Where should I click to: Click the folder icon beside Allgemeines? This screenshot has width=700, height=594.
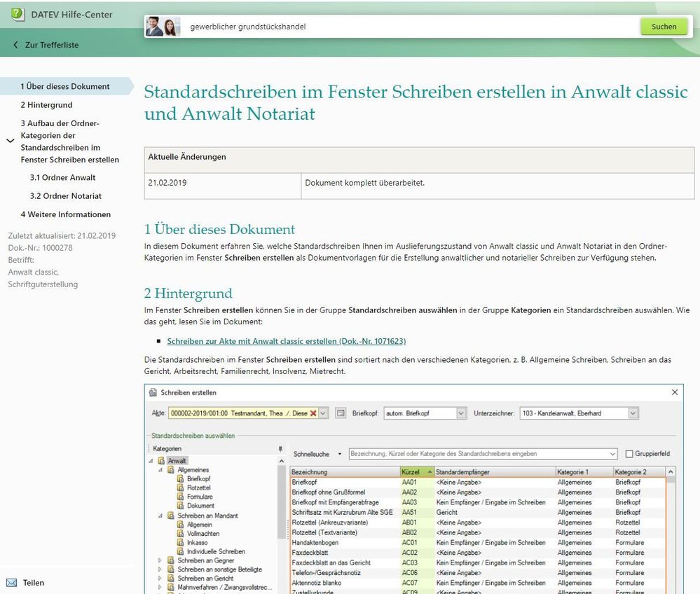point(171,470)
